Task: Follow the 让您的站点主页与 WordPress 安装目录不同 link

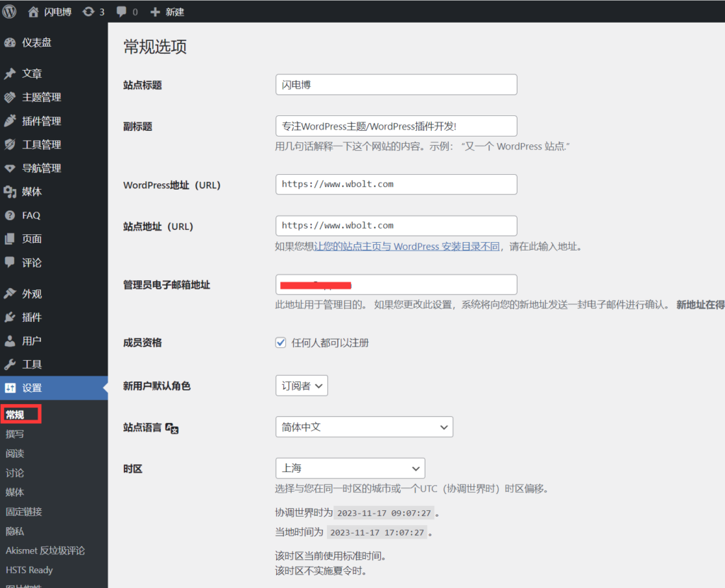Action: pos(407,246)
